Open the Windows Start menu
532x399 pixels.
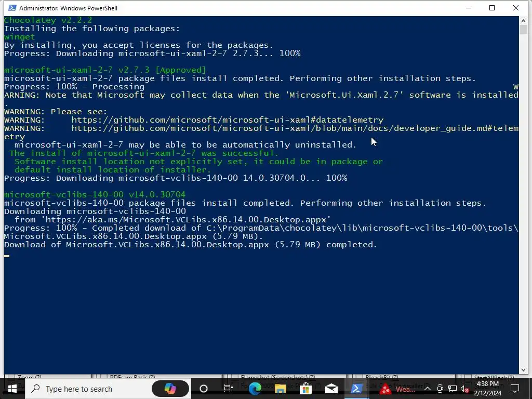pos(12,389)
